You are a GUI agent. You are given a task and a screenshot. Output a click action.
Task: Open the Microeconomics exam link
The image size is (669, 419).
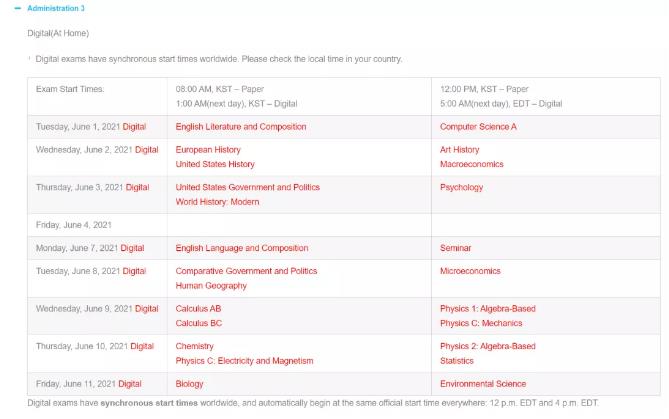pyautogui.click(x=470, y=271)
